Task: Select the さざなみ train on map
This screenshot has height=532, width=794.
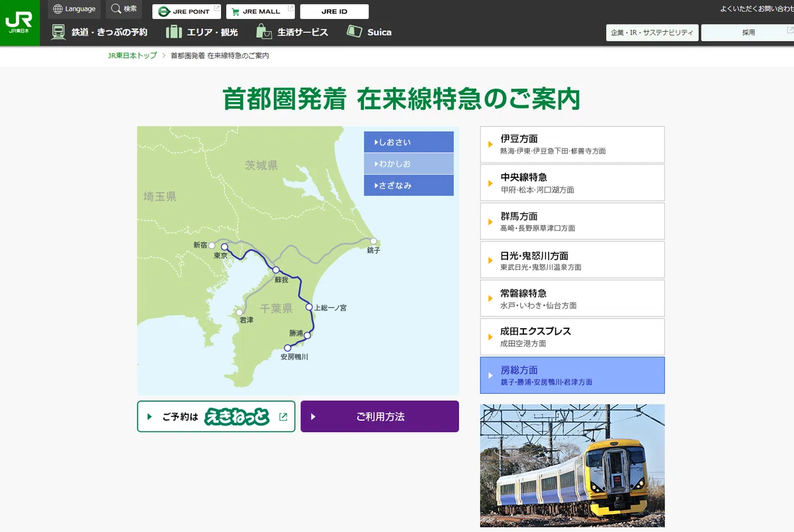Action: pos(409,185)
